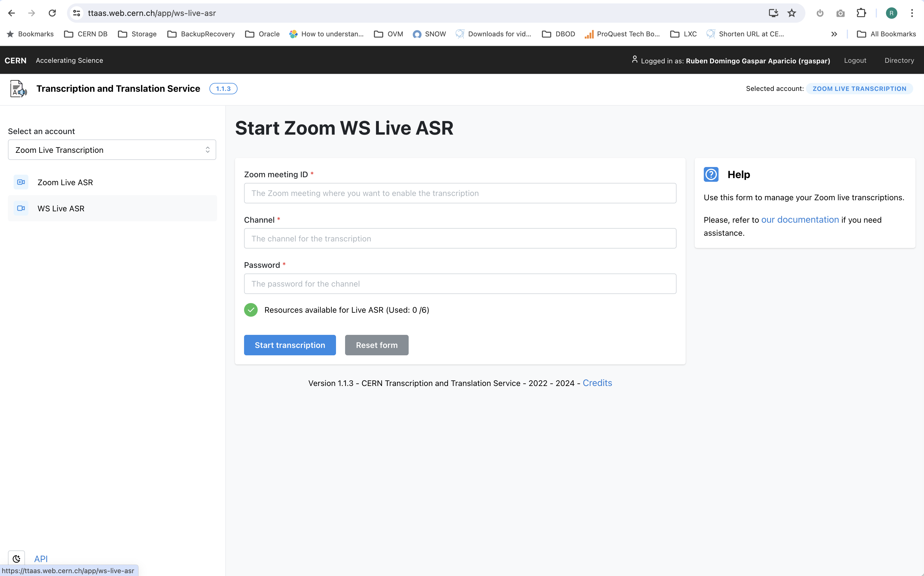Viewport: 924px width, 576px height.
Task: Open the BackupRecovery bookmark folder
Action: [201, 34]
